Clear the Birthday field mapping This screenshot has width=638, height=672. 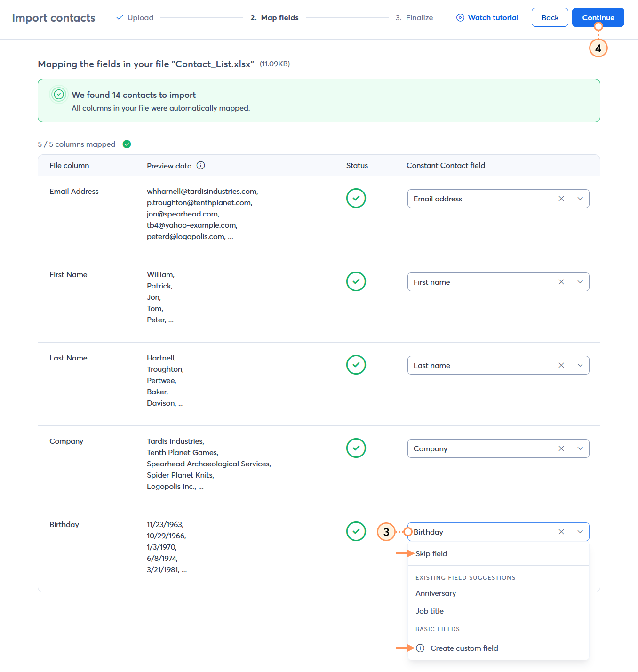click(561, 532)
